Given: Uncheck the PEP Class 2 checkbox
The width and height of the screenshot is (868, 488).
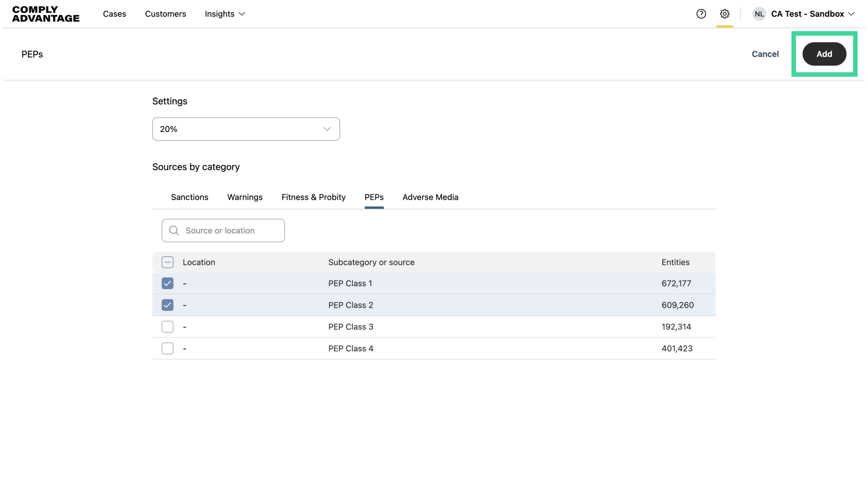Looking at the screenshot, I should 167,305.
